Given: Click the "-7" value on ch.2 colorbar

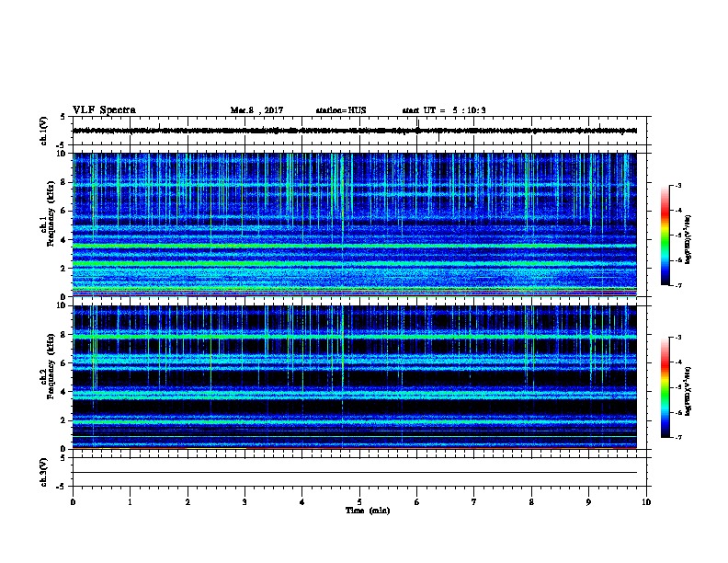Looking at the screenshot, I should pyautogui.click(x=677, y=437).
